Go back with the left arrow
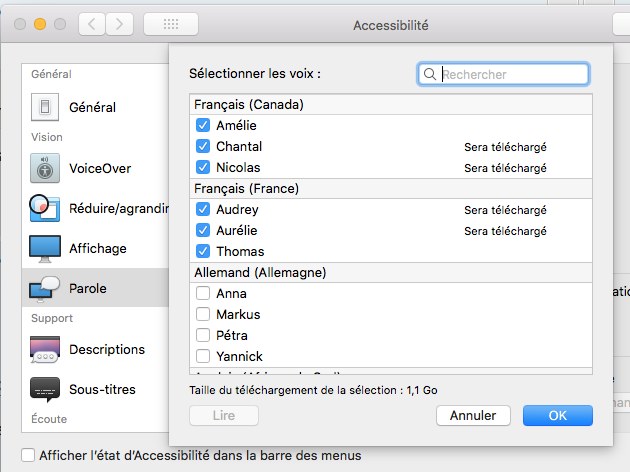630x472 pixels. tap(92, 24)
